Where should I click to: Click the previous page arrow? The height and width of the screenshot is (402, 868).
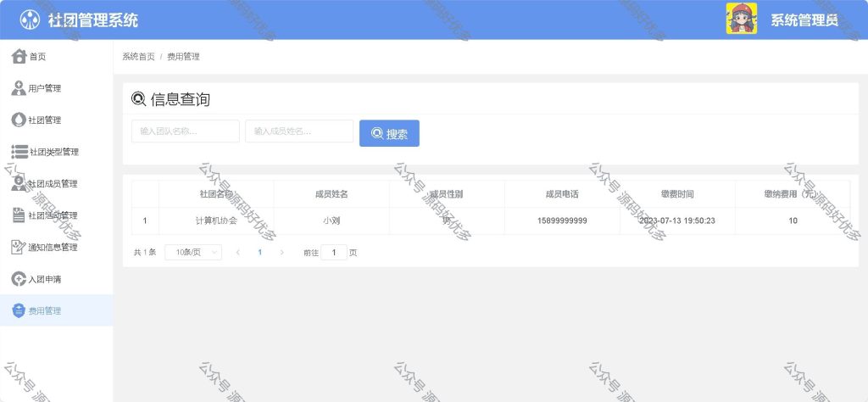[x=237, y=253]
